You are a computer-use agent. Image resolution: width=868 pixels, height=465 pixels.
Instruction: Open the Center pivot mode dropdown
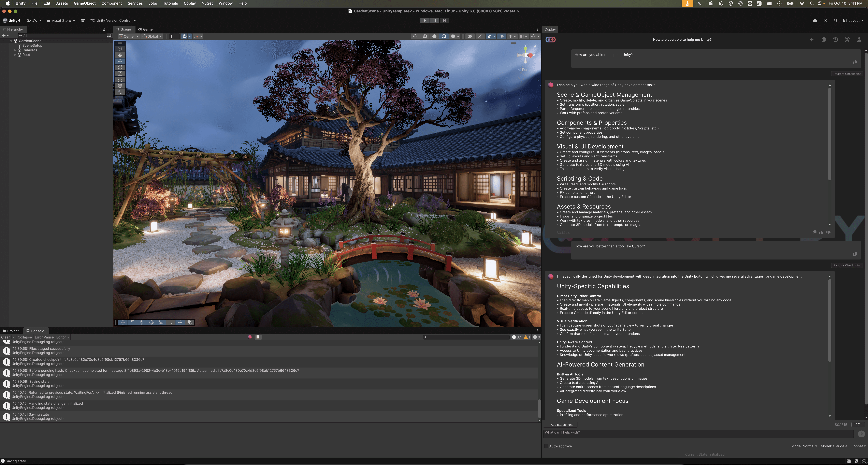tap(129, 36)
